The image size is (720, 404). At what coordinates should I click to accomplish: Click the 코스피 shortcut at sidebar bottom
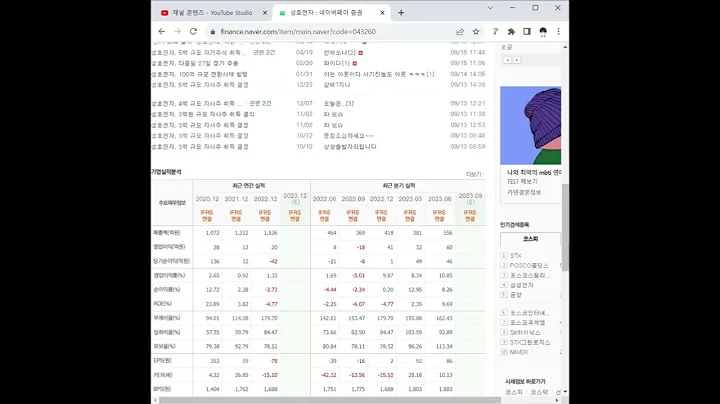tap(514, 392)
